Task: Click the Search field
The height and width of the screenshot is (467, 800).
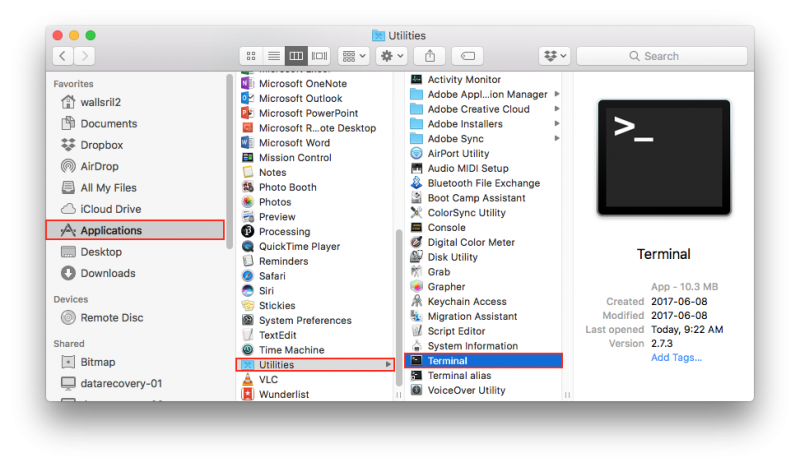Action: (x=662, y=56)
